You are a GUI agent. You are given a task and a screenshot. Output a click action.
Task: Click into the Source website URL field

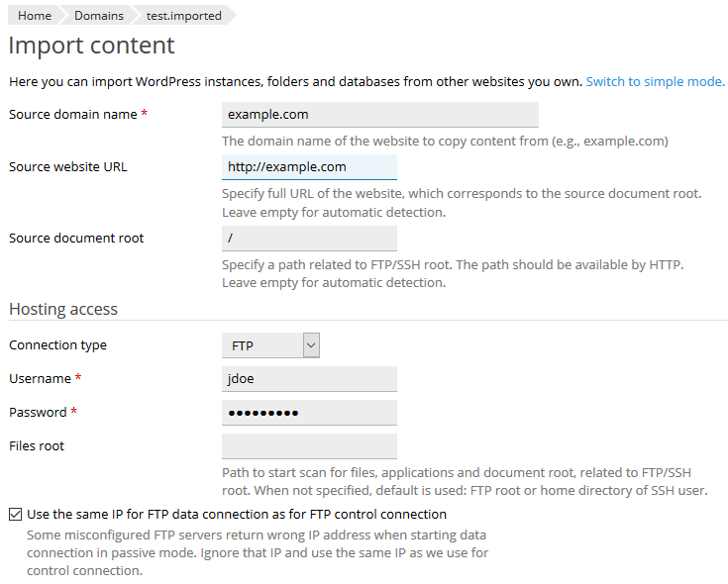(x=309, y=167)
